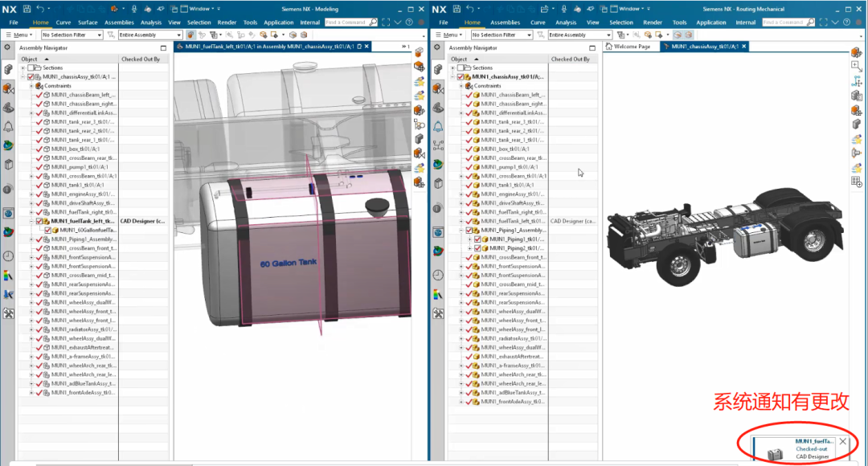The image size is (868, 466).
Task: Click the top icon of Routing Mechanical's right vertical toolbar
Action: point(857,52)
